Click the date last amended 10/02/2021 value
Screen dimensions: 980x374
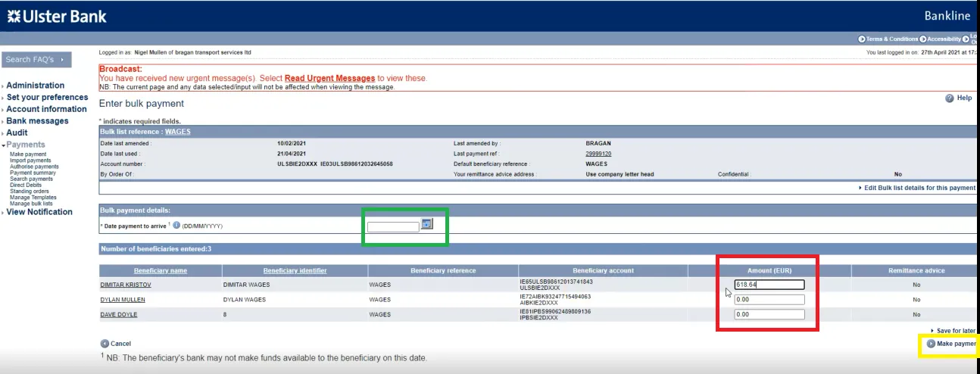(292, 143)
